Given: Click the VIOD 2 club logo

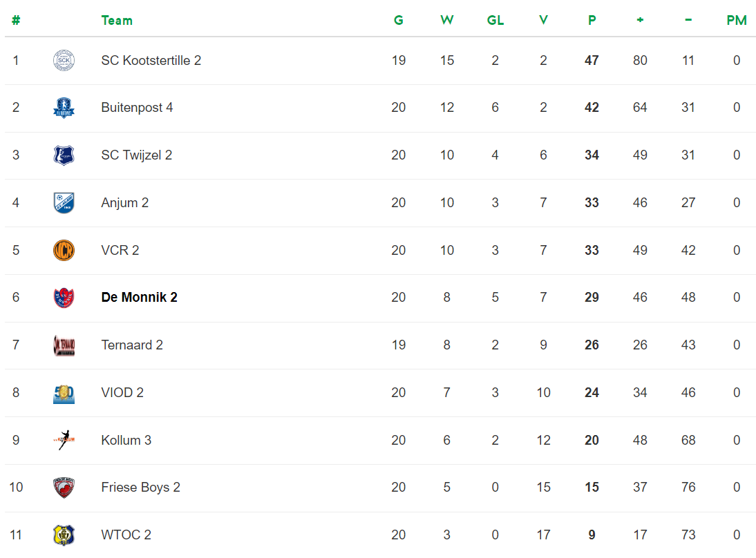Looking at the screenshot, I should pos(64,393).
